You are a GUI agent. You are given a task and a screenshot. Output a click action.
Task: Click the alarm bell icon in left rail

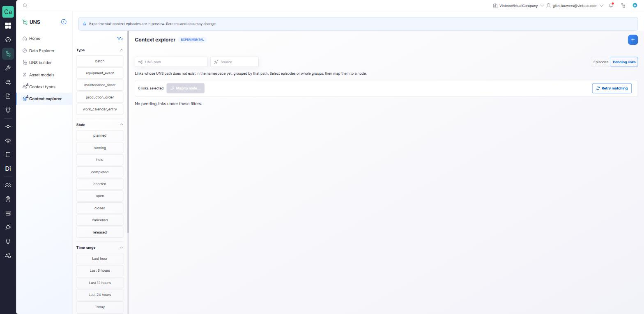[x=8, y=110]
